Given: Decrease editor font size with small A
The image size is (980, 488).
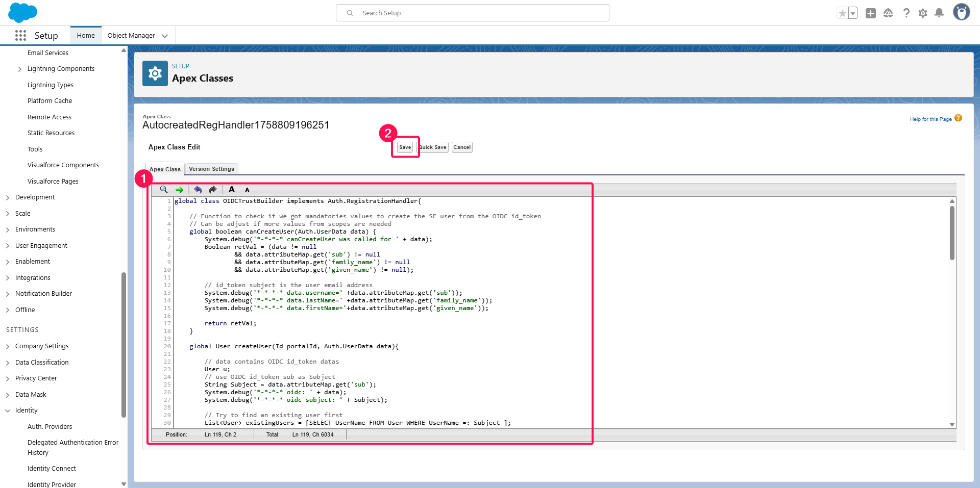Looking at the screenshot, I should tap(247, 190).
